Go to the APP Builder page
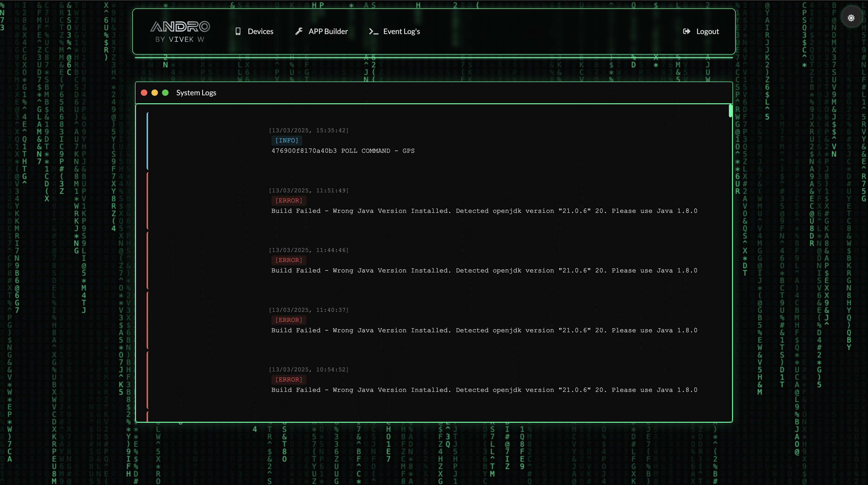 tap(328, 31)
